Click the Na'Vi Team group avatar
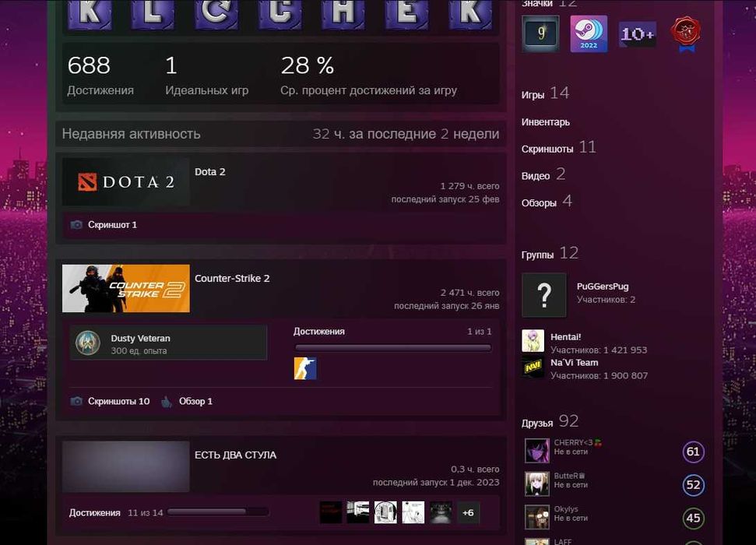This screenshot has width=756, height=545. (533, 367)
